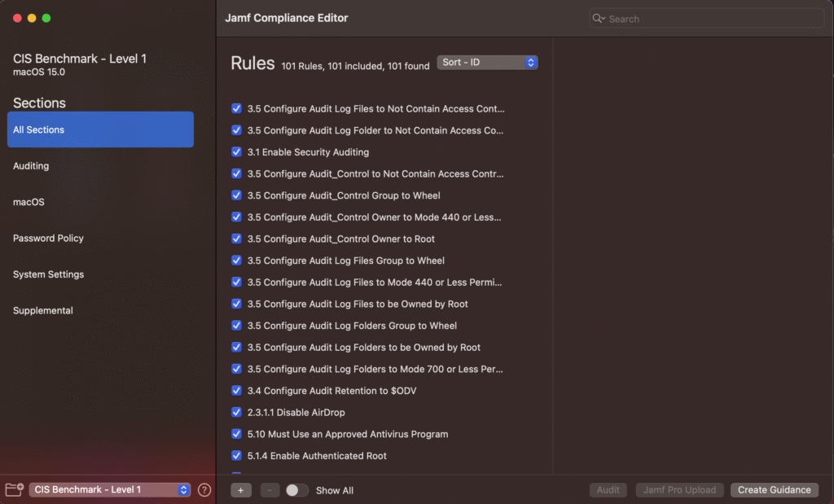Open the CIS Benchmark - Level 1 dropdown
834x504 pixels.
coord(110,489)
